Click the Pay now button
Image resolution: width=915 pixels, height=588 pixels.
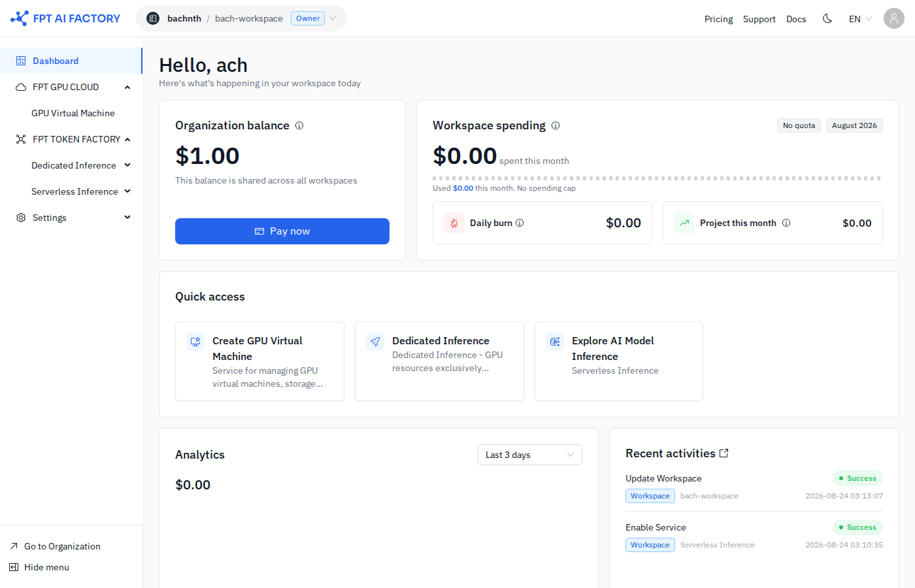click(x=282, y=231)
